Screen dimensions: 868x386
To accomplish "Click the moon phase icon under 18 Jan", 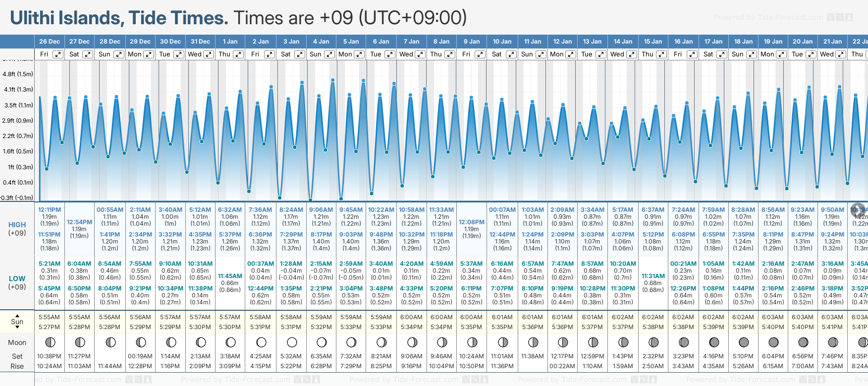I will point(744,342).
